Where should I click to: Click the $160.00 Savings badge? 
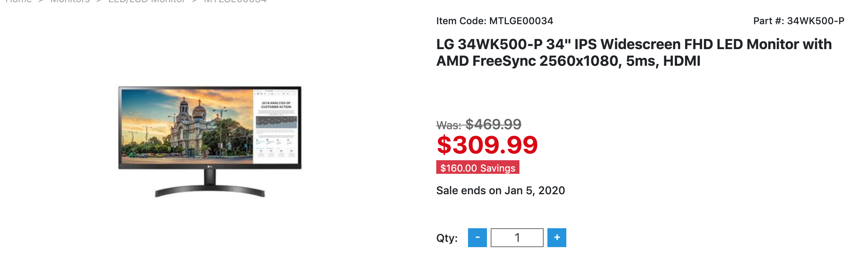click(x=478, y=167)
